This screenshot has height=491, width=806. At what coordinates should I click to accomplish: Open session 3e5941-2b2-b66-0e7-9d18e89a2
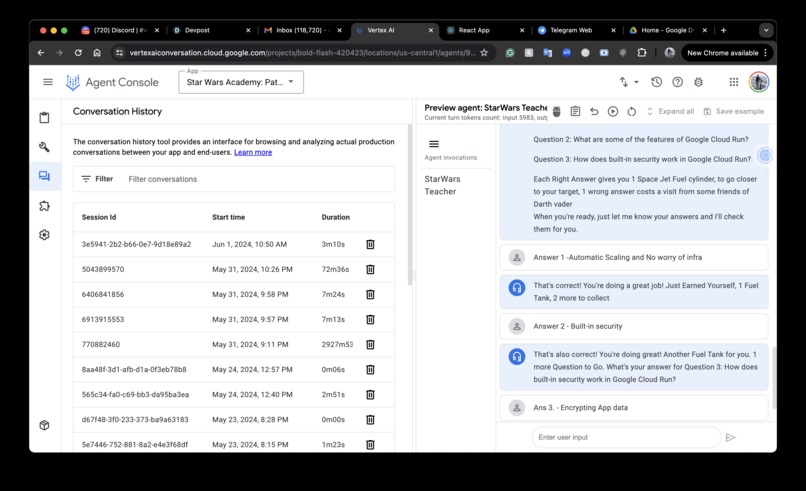coord(234,244)
